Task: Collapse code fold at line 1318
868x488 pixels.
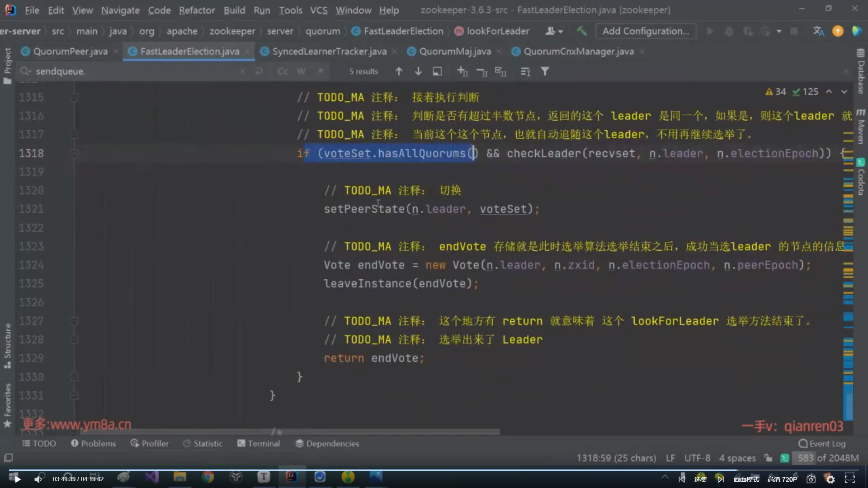Action: click(x=74, y=154)
